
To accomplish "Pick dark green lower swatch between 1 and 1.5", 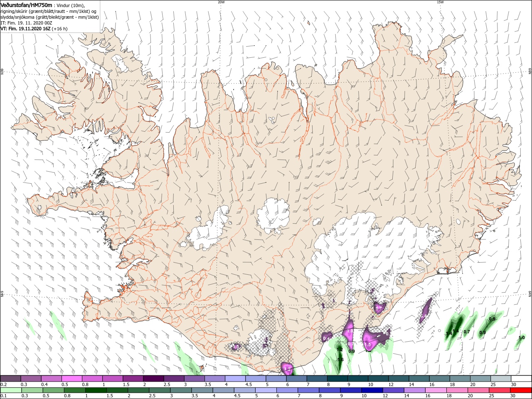I will point(96,390).
